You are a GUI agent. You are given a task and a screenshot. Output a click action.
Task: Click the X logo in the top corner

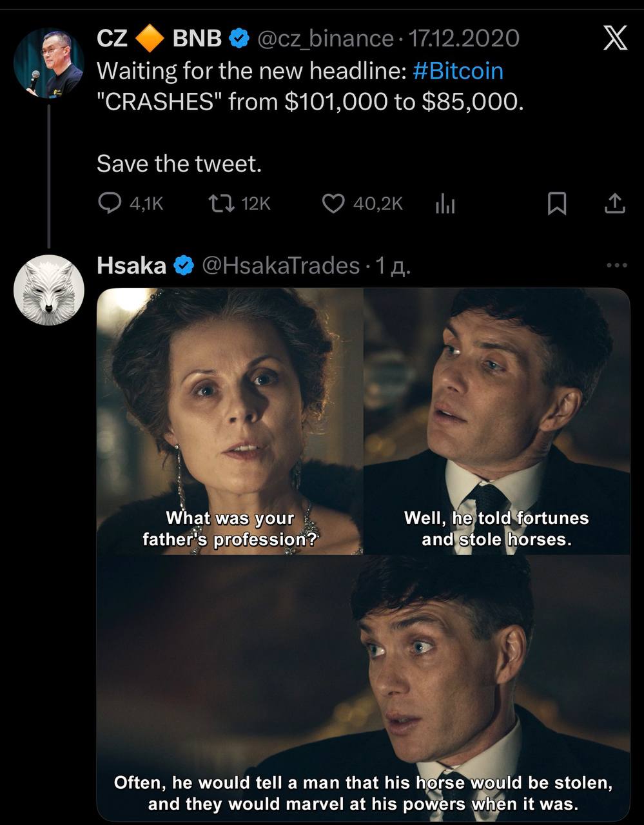(x=616, y=37)
